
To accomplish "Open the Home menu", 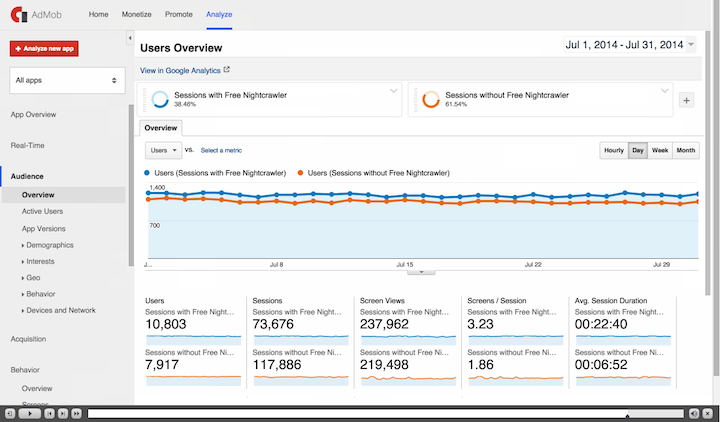I will [98, 14].
